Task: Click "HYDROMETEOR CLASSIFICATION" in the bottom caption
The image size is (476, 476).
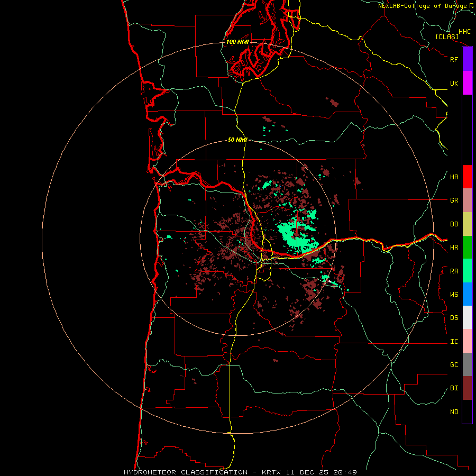Action: point(186,472)
